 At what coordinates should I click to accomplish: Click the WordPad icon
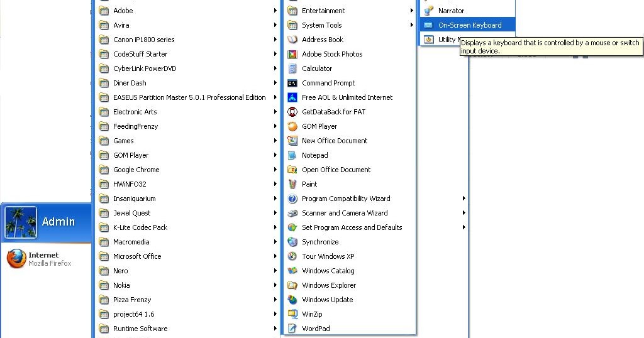292,329
